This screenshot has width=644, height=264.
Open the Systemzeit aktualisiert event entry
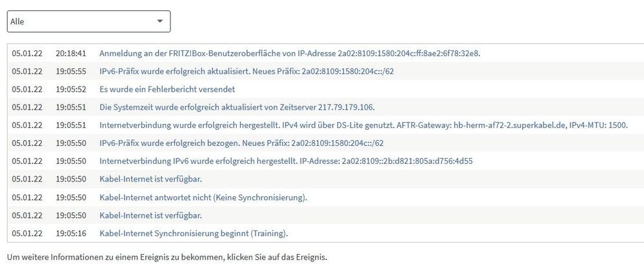237,107
